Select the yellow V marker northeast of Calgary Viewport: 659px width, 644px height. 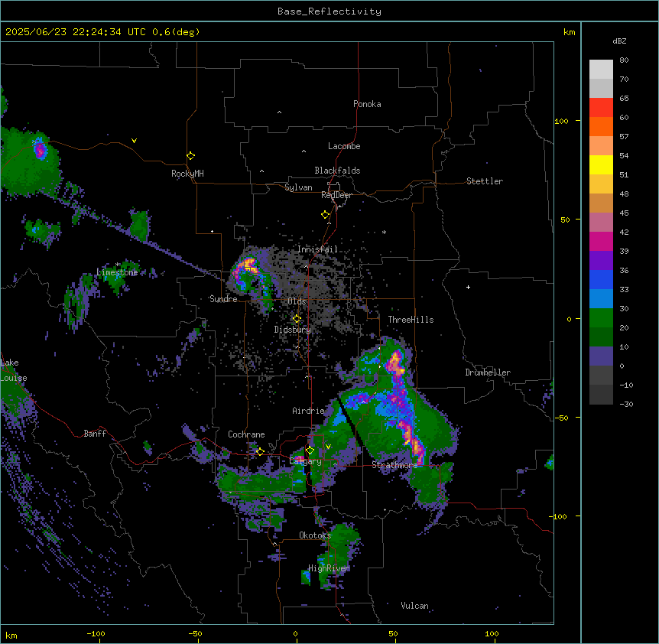(x=328, y=447)
